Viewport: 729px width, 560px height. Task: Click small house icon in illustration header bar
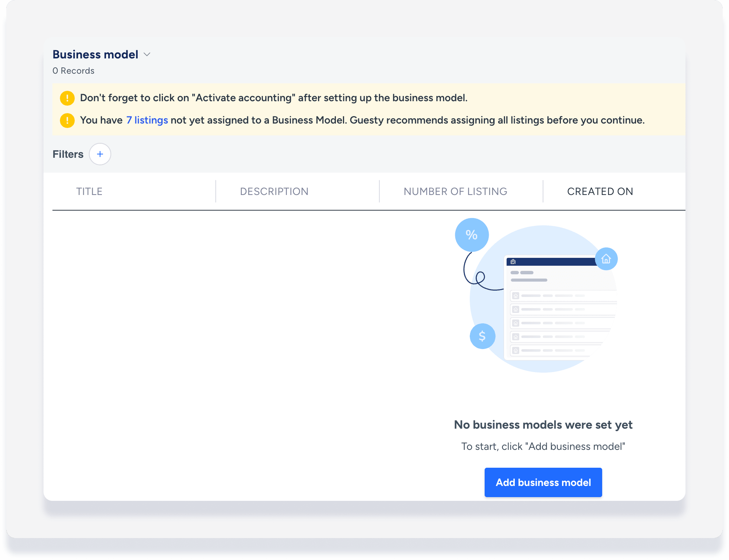[x=513, y=262]
